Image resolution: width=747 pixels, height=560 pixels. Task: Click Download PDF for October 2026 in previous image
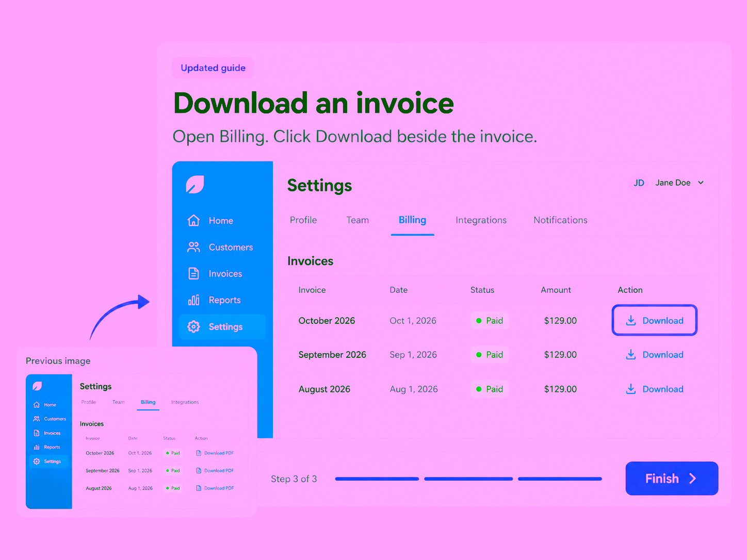coord(215,453)
